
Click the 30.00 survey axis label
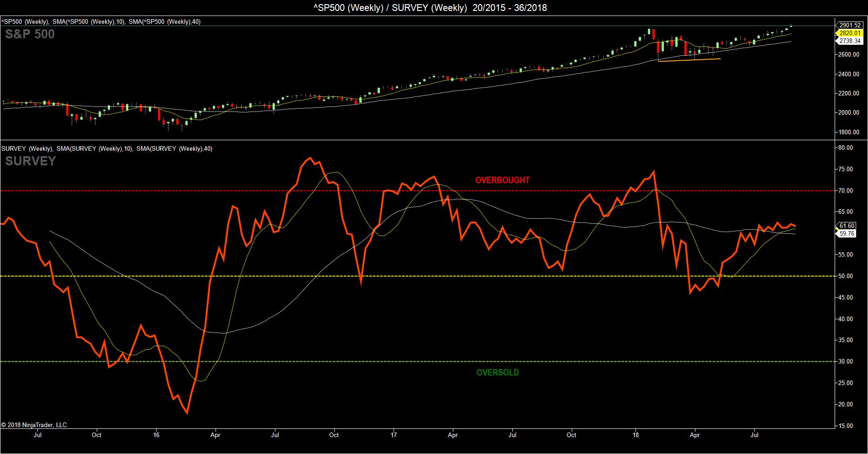pos(846,362)
